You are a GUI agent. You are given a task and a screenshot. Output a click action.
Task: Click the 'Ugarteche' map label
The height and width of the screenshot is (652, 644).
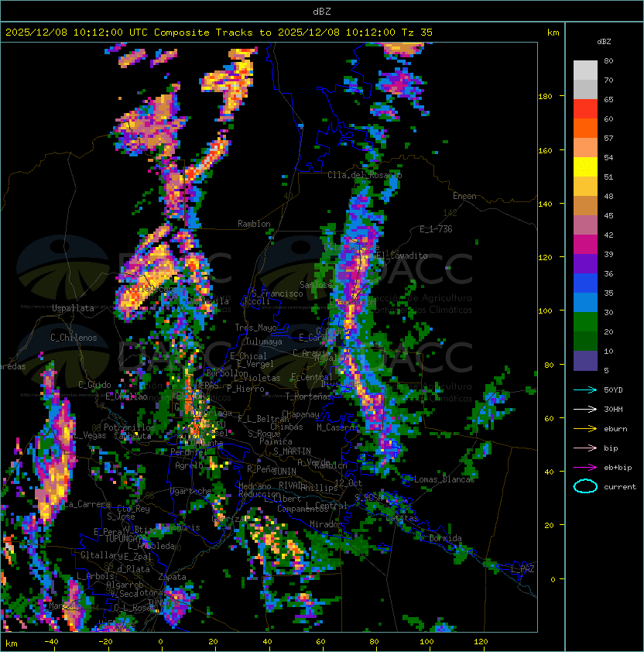pyautogui.click(x=191, y=491)
